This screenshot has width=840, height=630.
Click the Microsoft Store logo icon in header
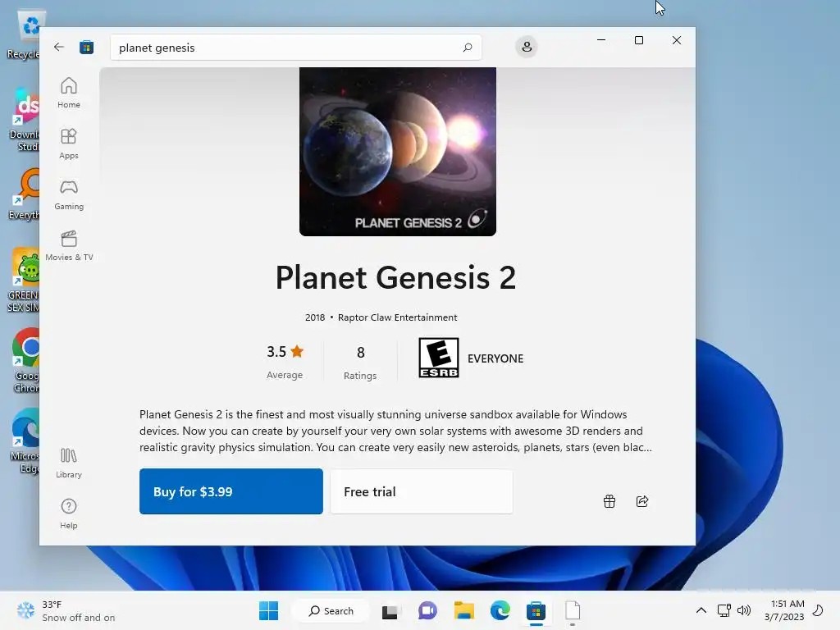[x=86, y=47]
